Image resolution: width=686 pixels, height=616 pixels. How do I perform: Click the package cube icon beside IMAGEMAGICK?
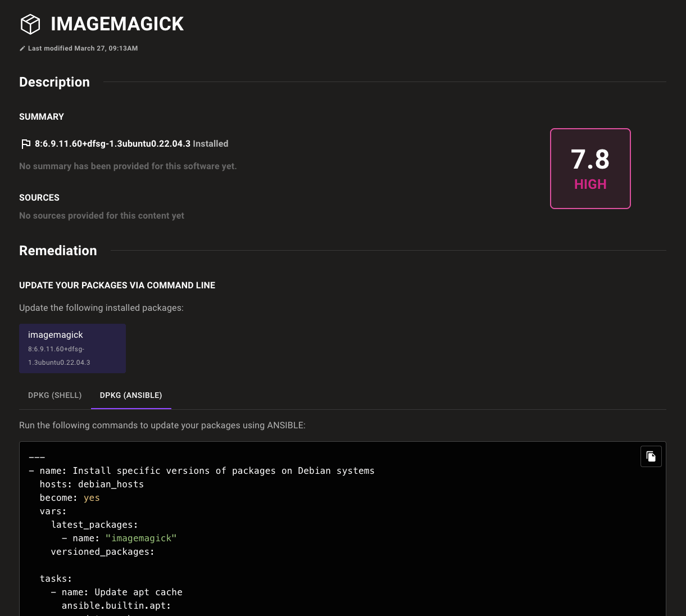(30, 24)
